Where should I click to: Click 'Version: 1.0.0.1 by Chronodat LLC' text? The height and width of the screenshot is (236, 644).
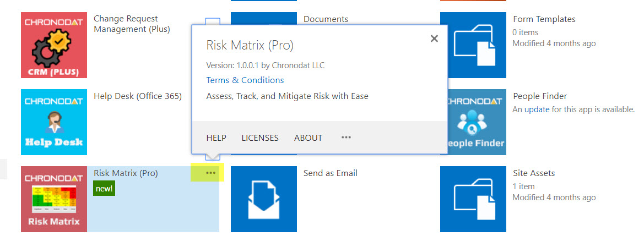pos(266,65)
